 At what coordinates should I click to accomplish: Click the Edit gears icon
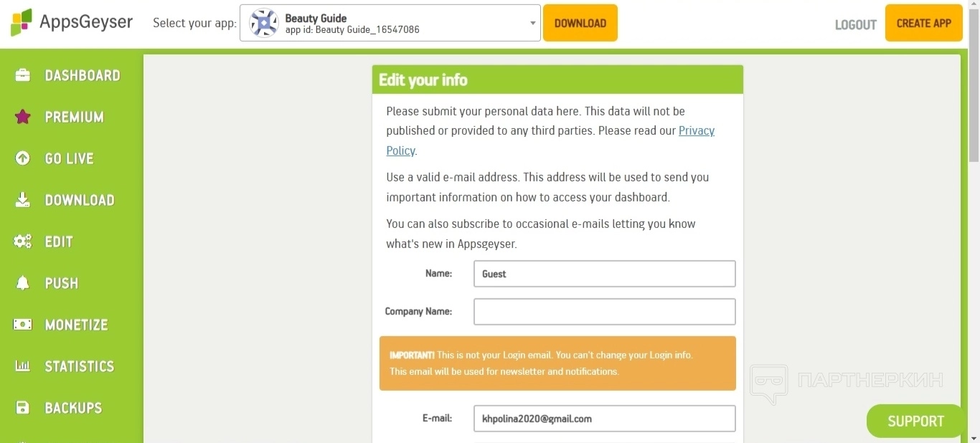(x=23, y=242)
